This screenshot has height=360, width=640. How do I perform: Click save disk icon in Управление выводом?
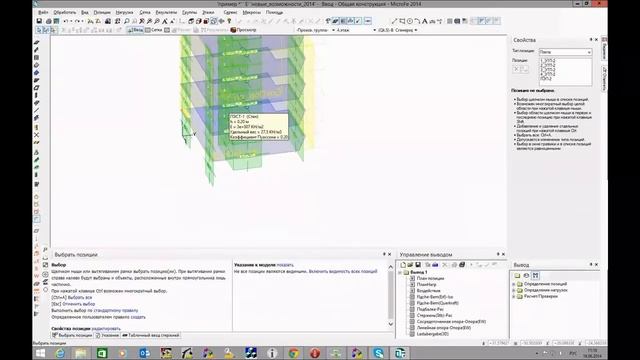418,265
